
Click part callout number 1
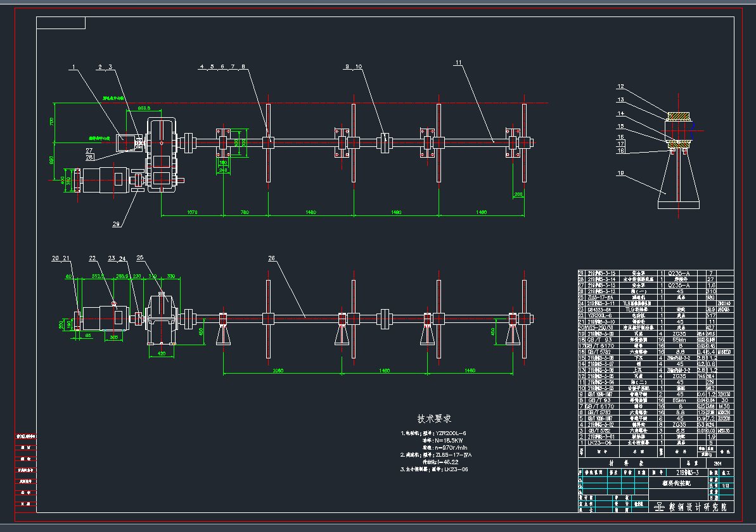[74, 66]
